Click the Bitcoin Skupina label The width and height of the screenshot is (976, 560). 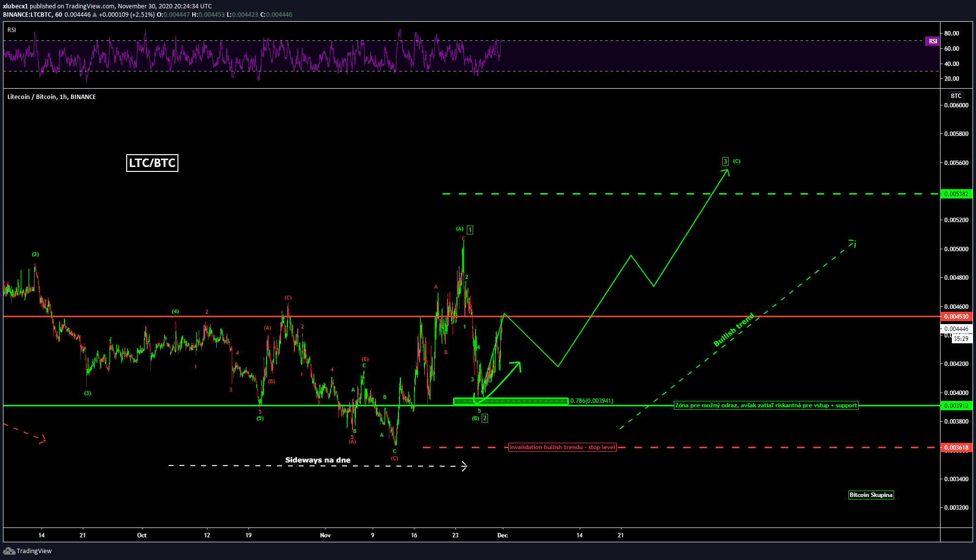(x=871, y=495)
